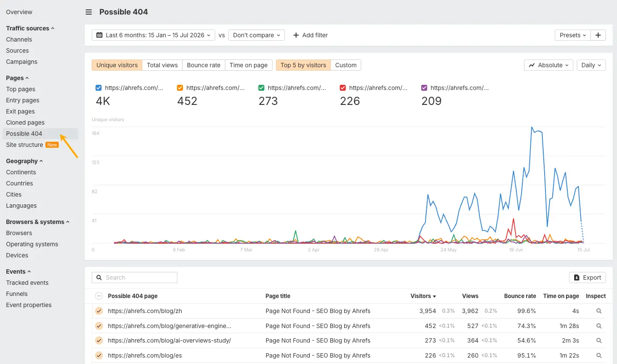
Task: Open the https://ahrefs.com/blog/ai-overviews-study/ link
Action: click(x=169, y=340)
